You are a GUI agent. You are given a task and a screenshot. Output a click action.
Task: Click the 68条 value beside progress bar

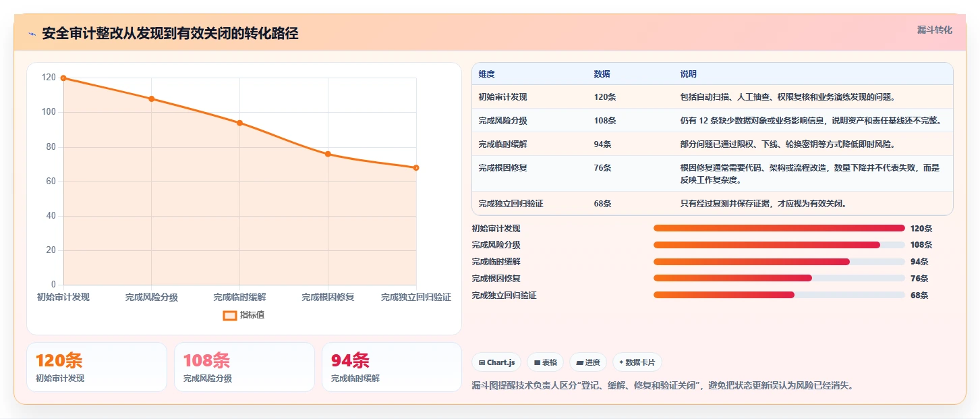click(x=919, y=296)
